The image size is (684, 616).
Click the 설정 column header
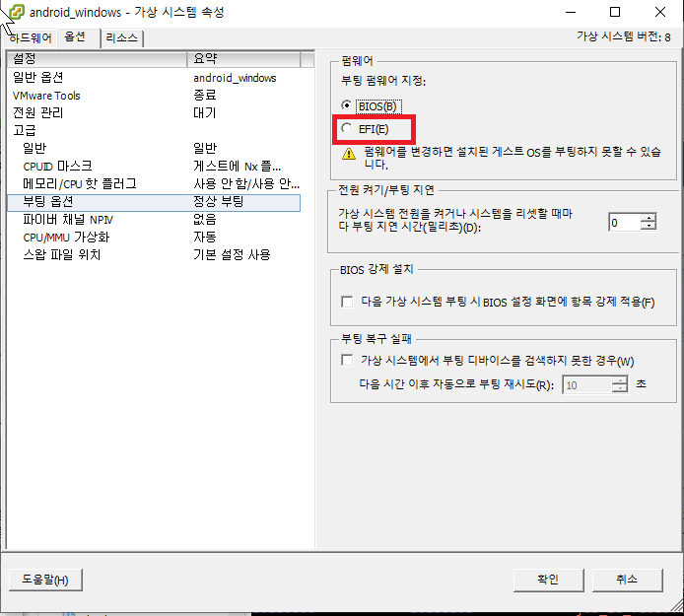[x=97, y=58]
